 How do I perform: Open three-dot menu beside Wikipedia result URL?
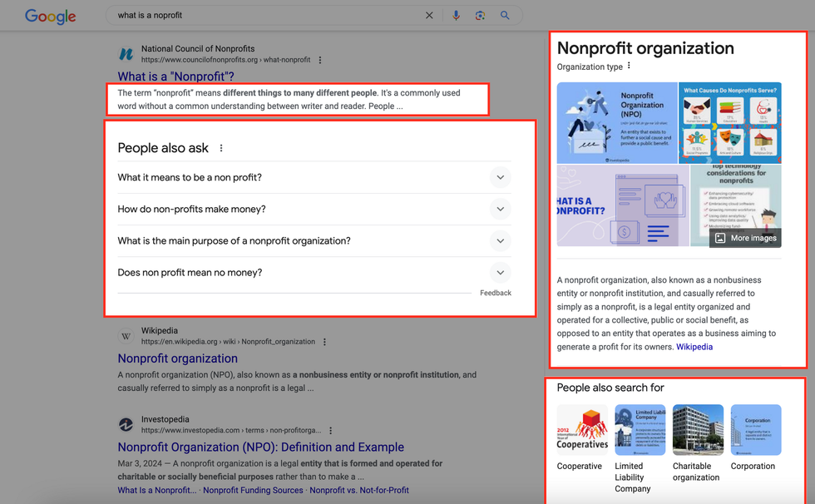point(325,342)
